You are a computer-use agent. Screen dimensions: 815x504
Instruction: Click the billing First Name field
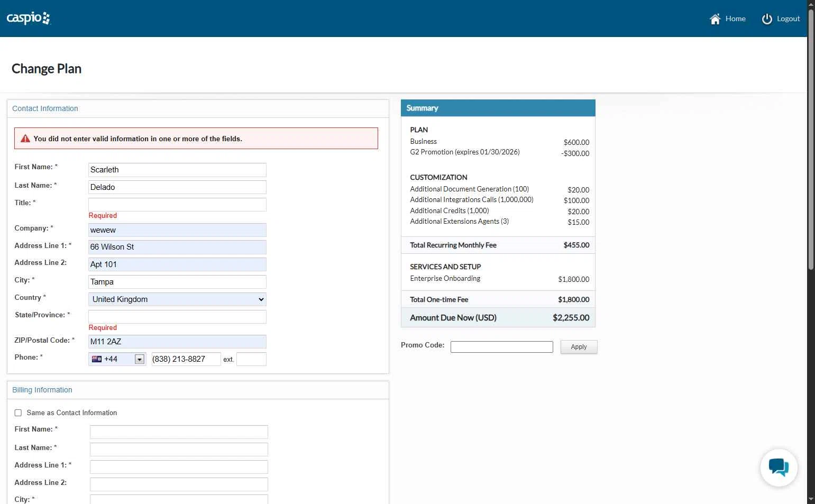179,432
